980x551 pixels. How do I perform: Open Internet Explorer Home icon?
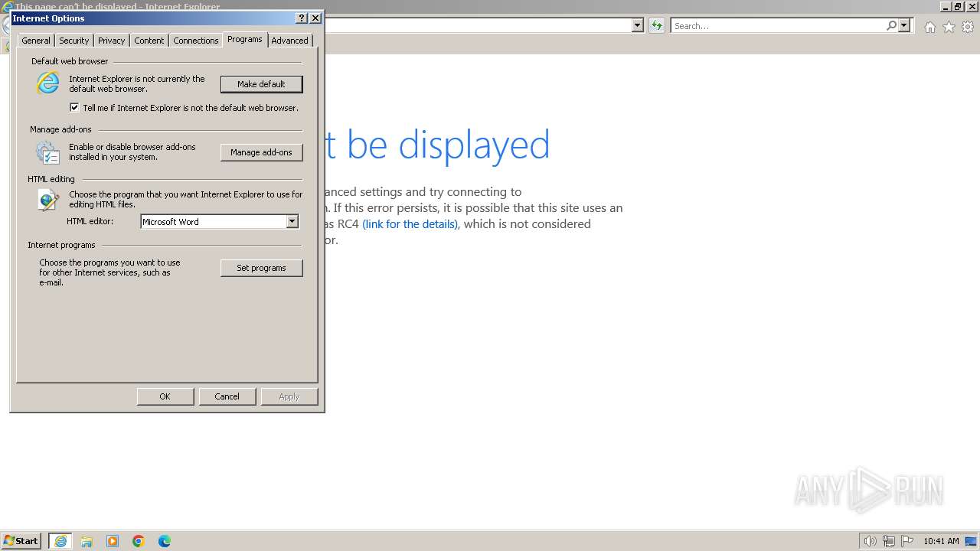pyautogui.click(x=929, y=27)
